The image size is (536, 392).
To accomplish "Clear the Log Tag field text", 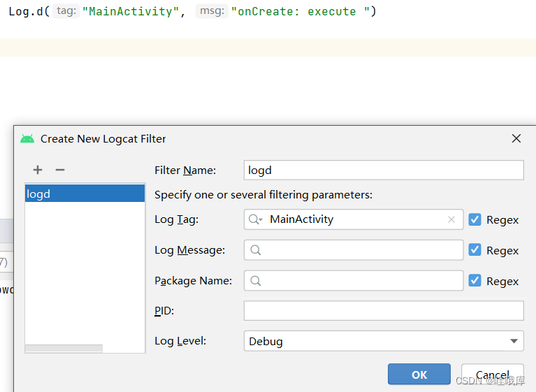I will pyautogui.click(x=451, y=219).
